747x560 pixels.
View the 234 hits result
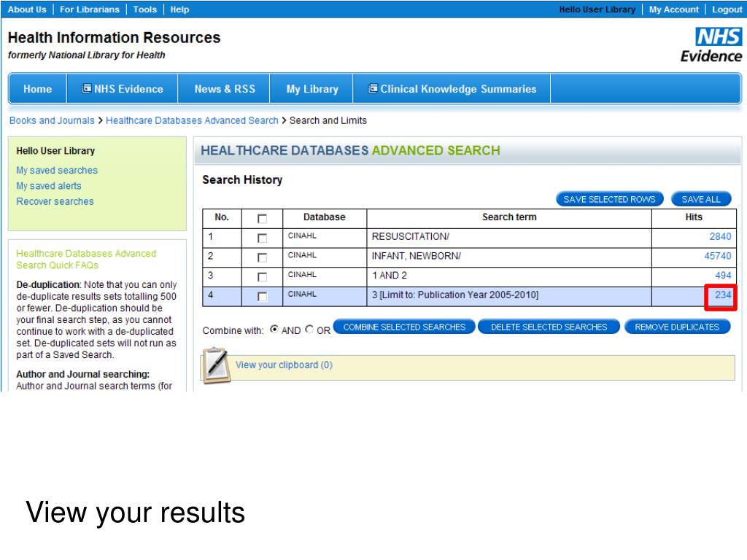(x=723, y=295)
